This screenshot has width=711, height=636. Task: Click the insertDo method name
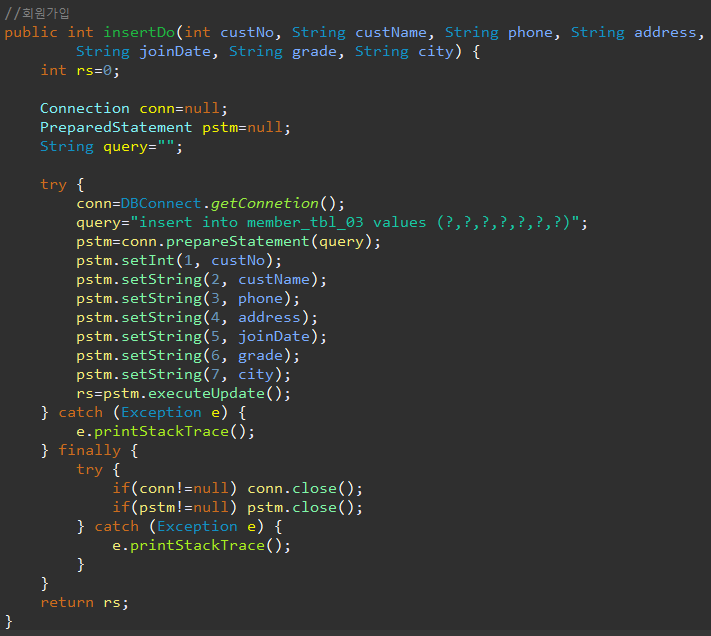139,32
